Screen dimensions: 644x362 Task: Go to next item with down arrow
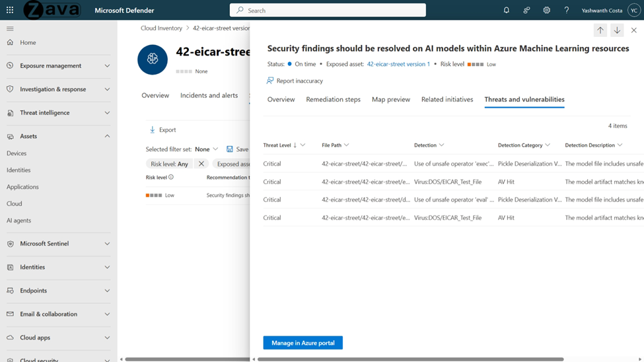point(617,30)
